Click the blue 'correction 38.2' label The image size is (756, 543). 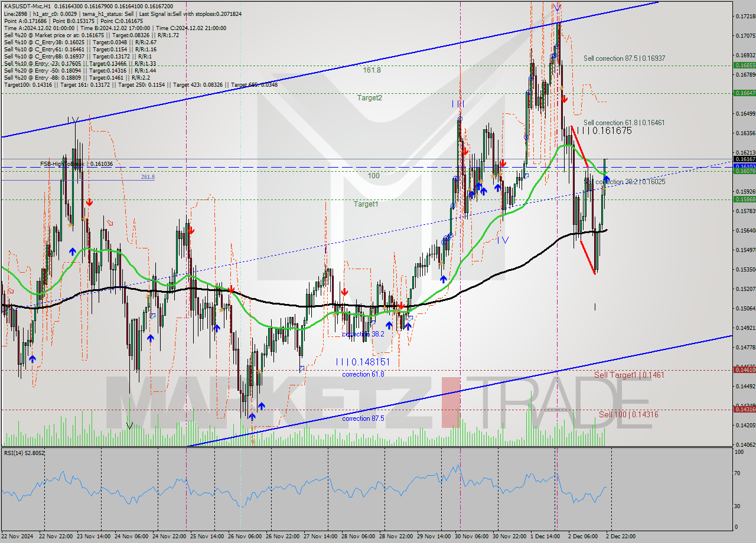363,334
